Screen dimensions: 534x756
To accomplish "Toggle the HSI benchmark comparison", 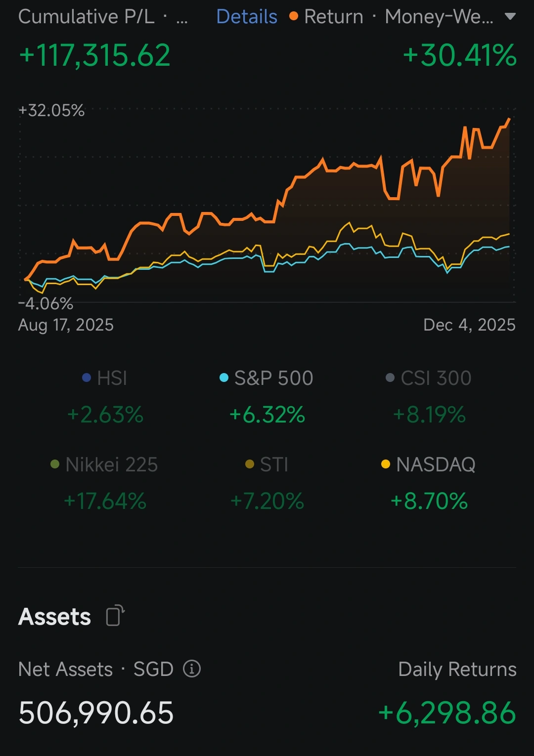I will [105, 396].
